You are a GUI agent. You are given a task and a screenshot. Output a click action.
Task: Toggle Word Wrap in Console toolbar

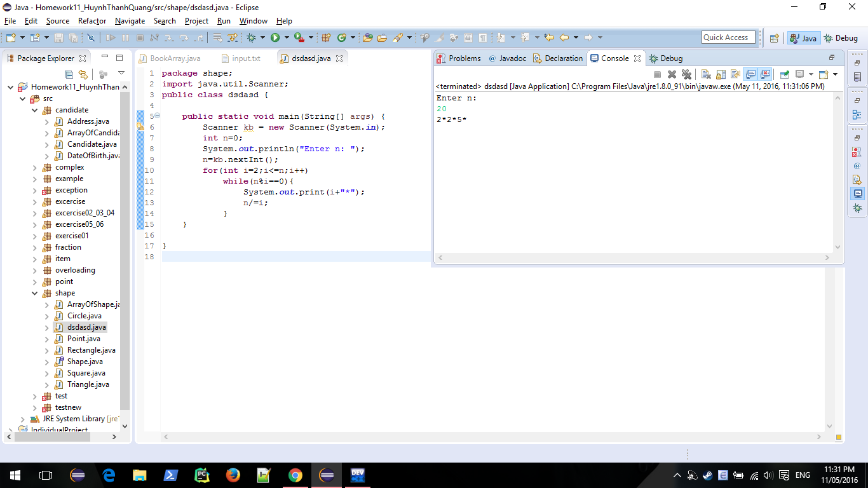click(735, 74)
